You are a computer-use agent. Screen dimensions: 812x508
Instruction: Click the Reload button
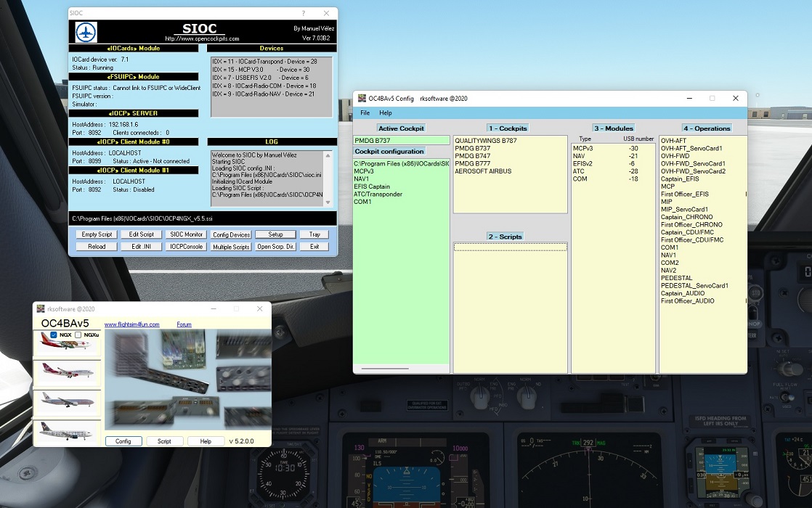click(x=97, y=247)
